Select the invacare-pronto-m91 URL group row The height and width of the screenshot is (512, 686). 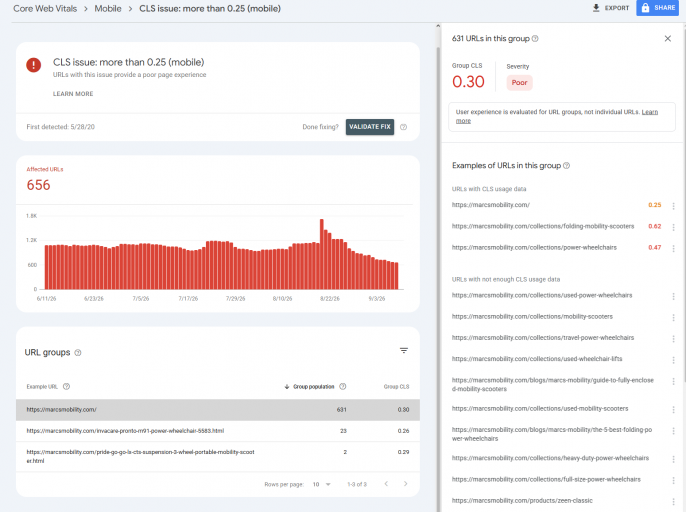click(x=218, y=431)
